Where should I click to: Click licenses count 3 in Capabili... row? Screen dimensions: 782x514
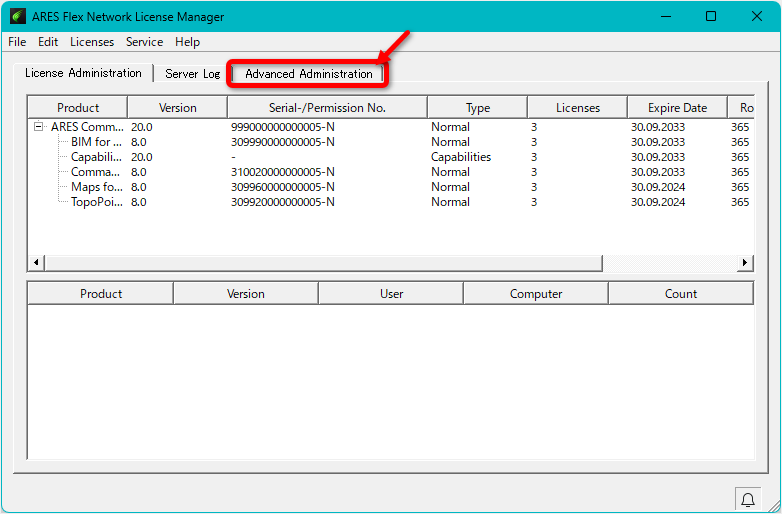pos(534,157)
